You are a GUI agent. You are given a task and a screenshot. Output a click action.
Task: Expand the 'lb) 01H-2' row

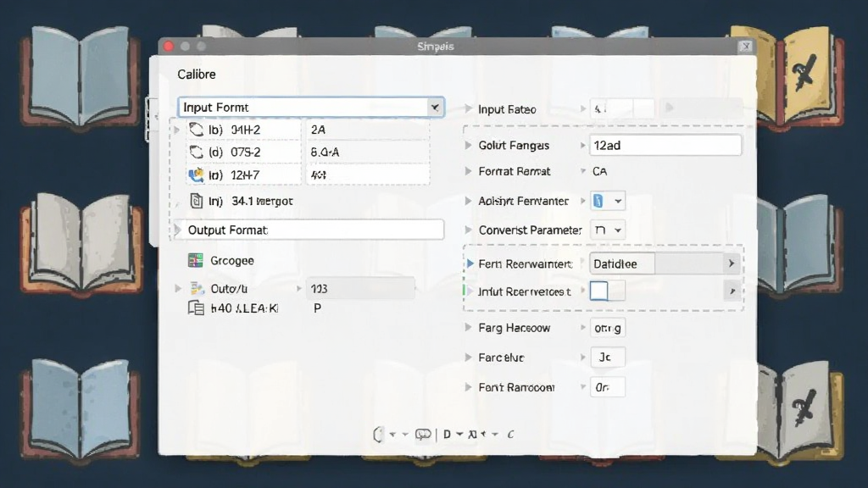click(176, 130)
